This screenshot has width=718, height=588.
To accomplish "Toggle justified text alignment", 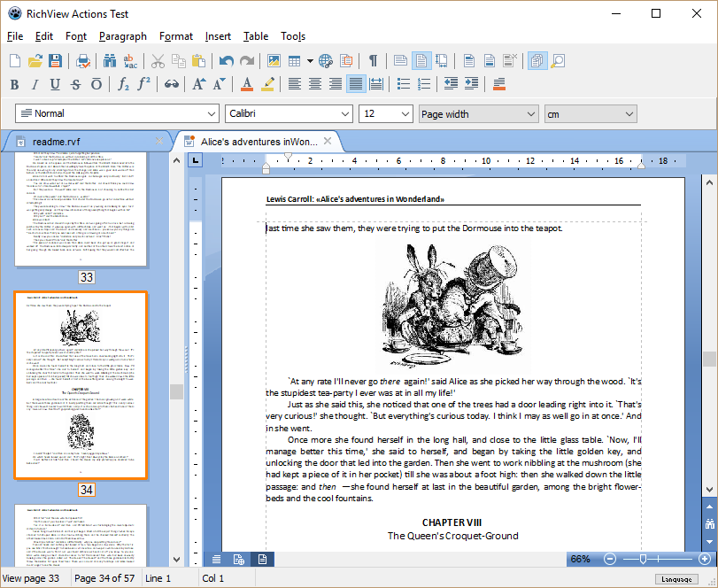I will [x=356, y=84].
